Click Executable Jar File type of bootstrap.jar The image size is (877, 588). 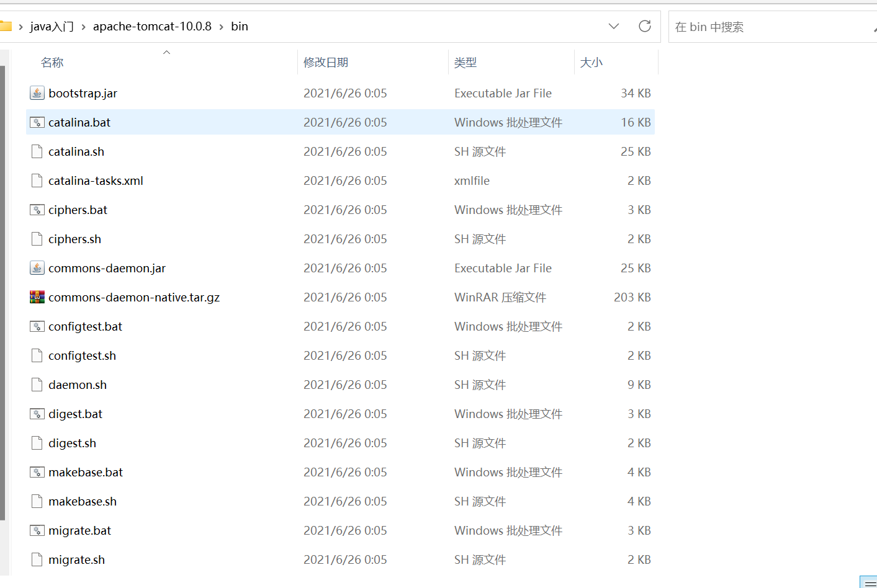503,93
